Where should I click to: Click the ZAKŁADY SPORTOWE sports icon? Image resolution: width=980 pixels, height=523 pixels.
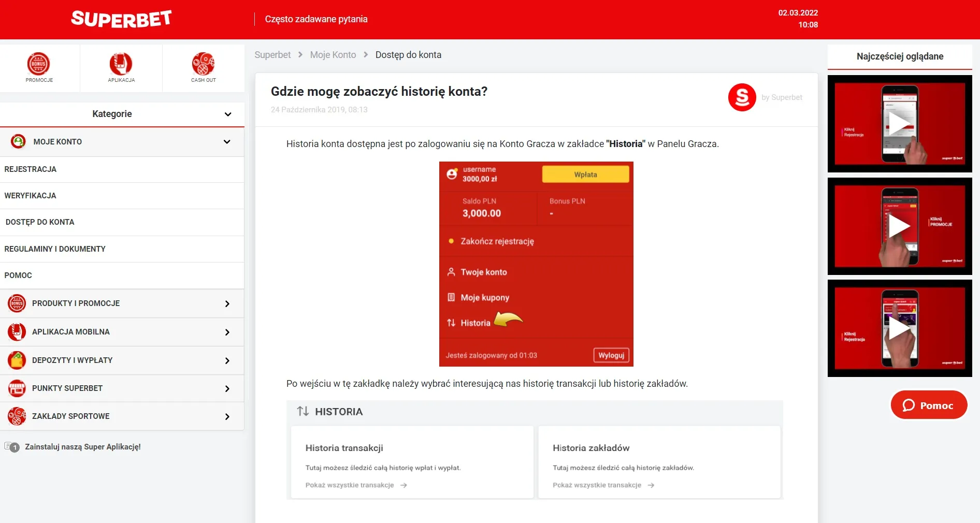tap(17, 416)
